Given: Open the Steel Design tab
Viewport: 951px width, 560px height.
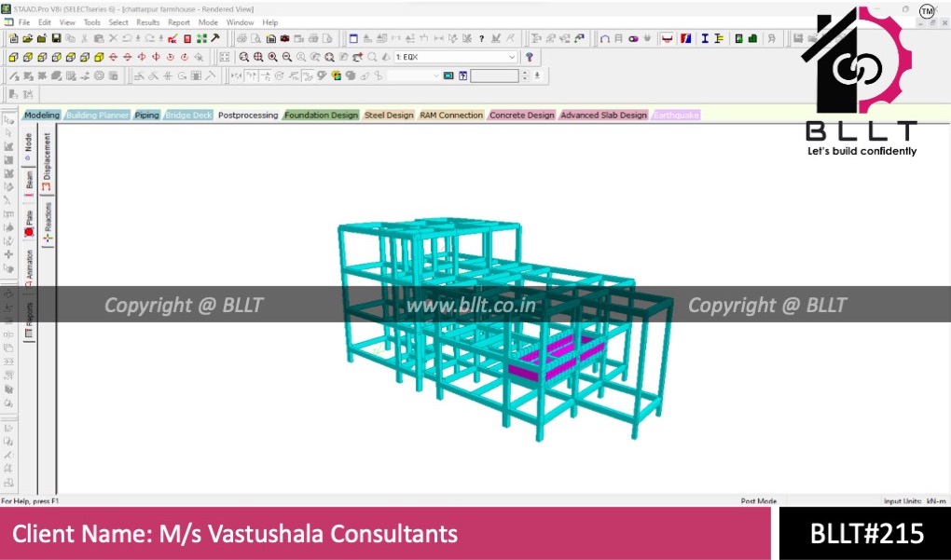Looking at the screenshot, I should click(x=389, y=116).
